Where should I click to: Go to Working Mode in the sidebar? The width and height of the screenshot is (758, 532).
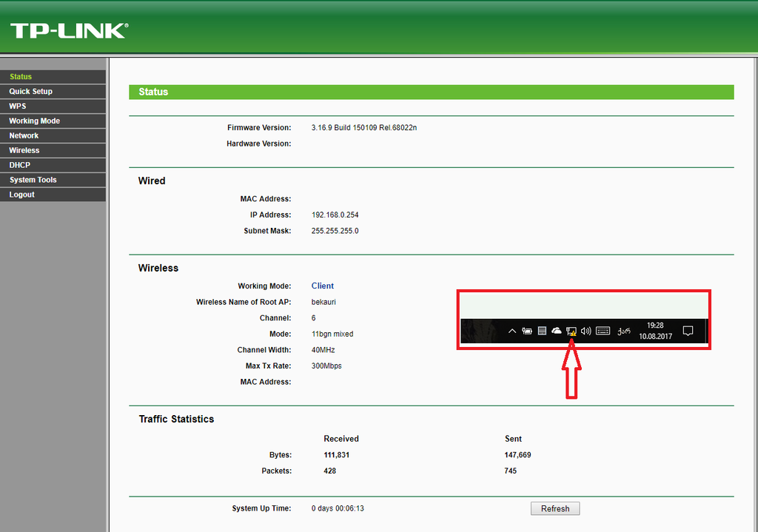tap(53, 121)
